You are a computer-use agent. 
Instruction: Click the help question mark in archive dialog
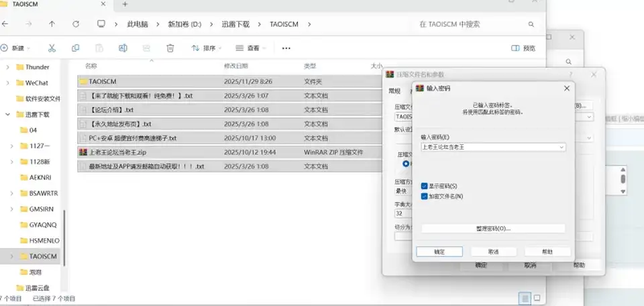570,74
